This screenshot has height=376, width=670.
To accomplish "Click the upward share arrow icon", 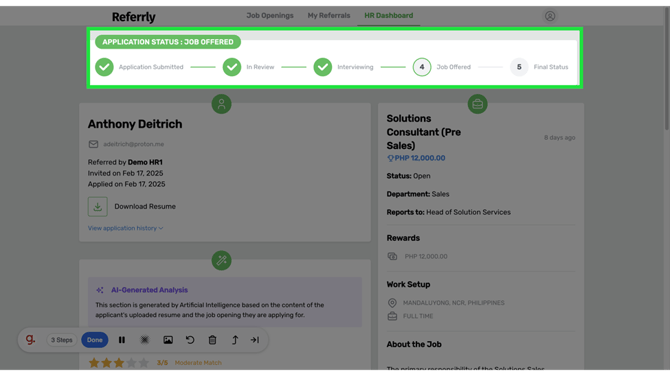I will (x=235, y=340).
